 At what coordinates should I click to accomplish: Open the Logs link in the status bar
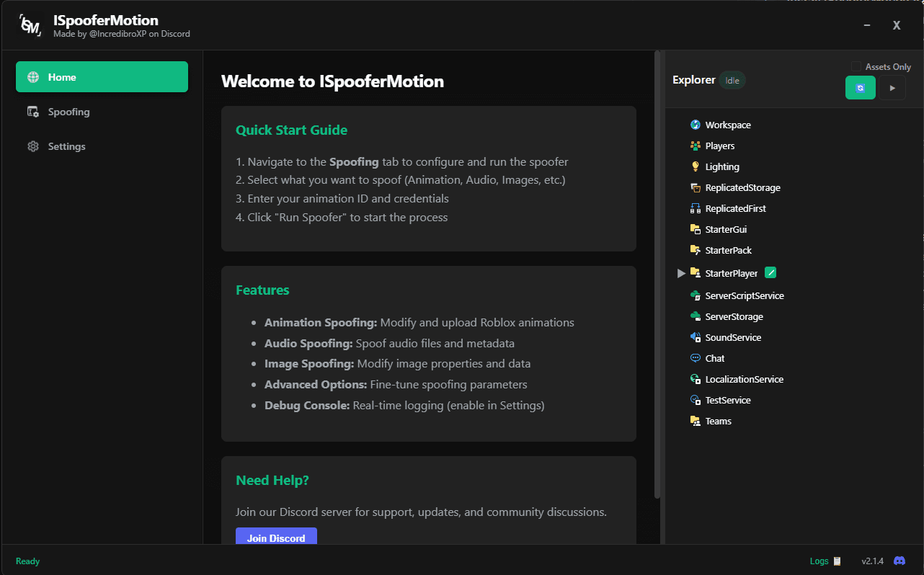(819, 560)
